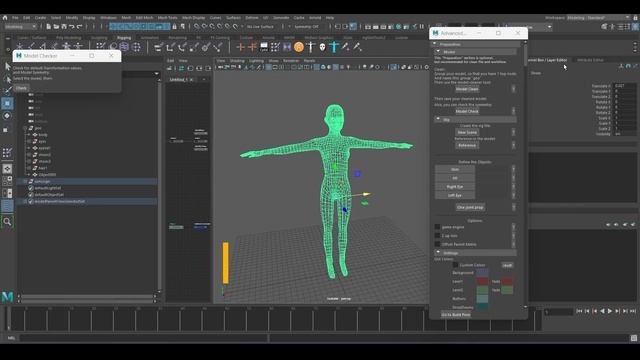Jump to end of playback range

(x=633, y=311)
